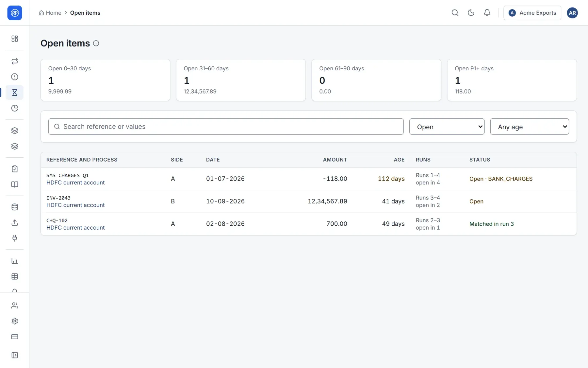Open the dashboard grid icon in sidebar

pos(15,39)
